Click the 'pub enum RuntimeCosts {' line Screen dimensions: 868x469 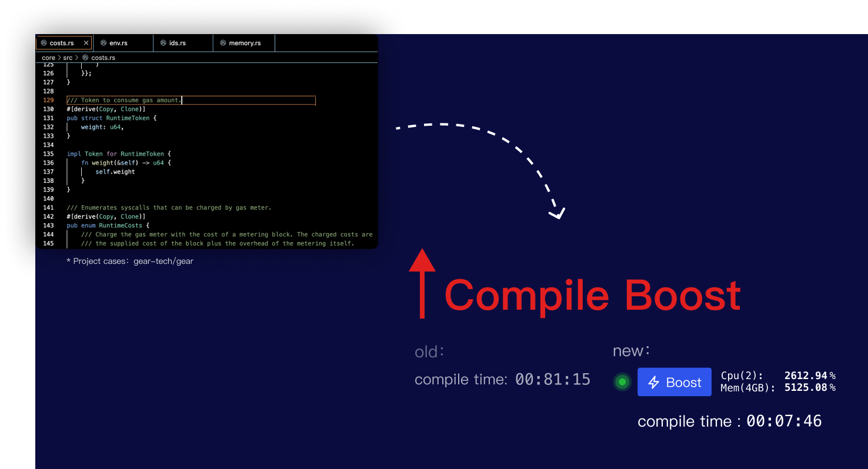click(x=108, y=226)
